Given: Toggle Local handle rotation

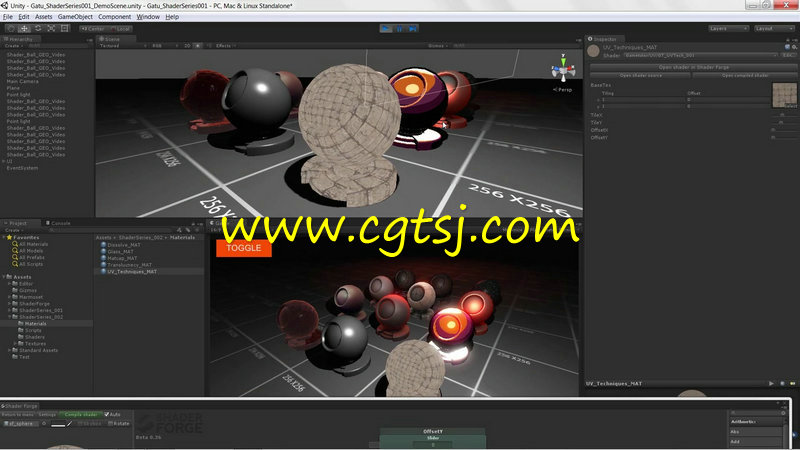Looking at the screenshot, I should (120, 29).
